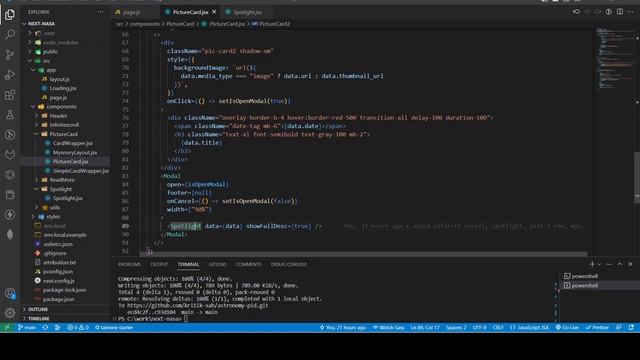Image resolution: width=640 pixels, height=360 pixels.
Task: Click the Split Editor icon
Action: pos(620,12)
